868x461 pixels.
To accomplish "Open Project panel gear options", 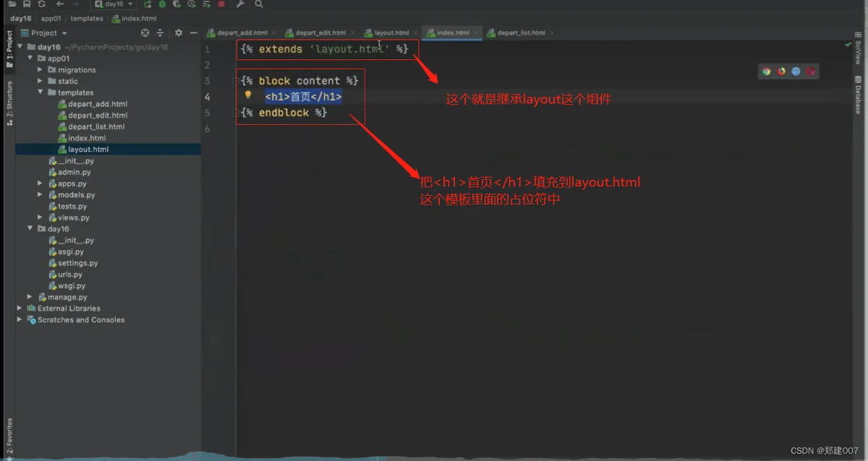I will (x=179, y=33).
